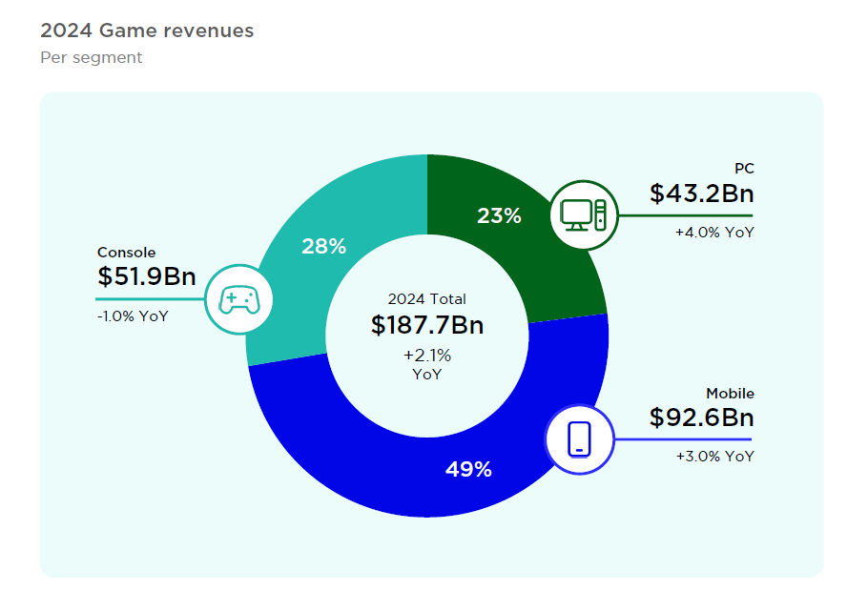
Task: Click the Mobile smartphone icon
Action: (579, 439)
